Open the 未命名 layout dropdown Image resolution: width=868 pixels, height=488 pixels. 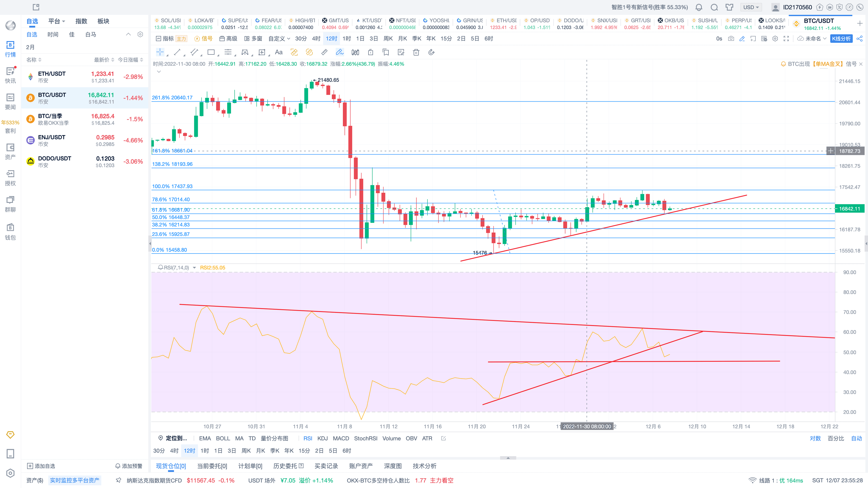tap(812, 39)
